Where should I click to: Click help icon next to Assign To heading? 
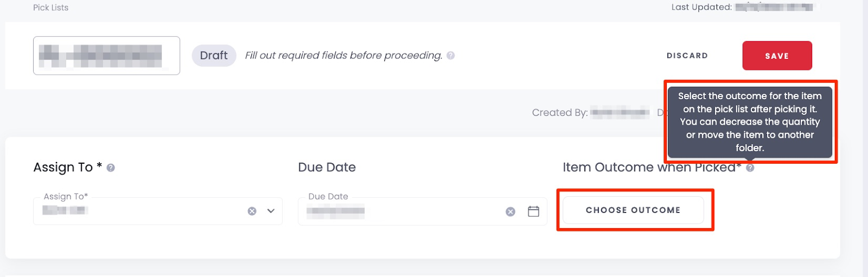point(111,168)
